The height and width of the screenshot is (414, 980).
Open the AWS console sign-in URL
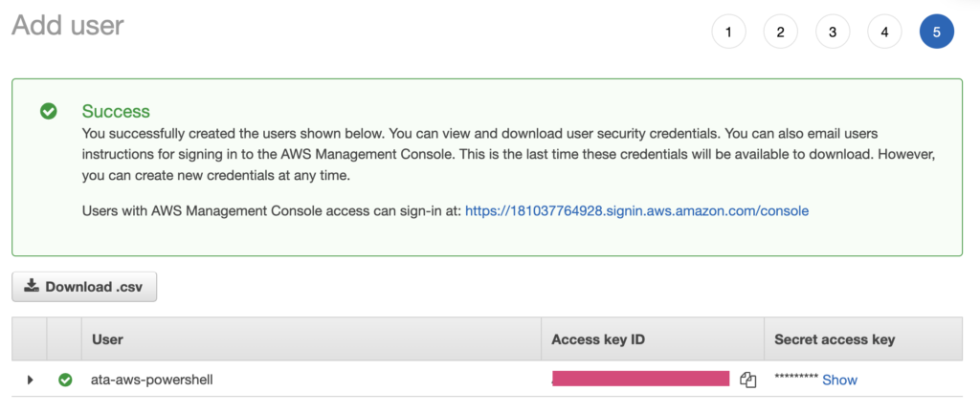point(636,210)
